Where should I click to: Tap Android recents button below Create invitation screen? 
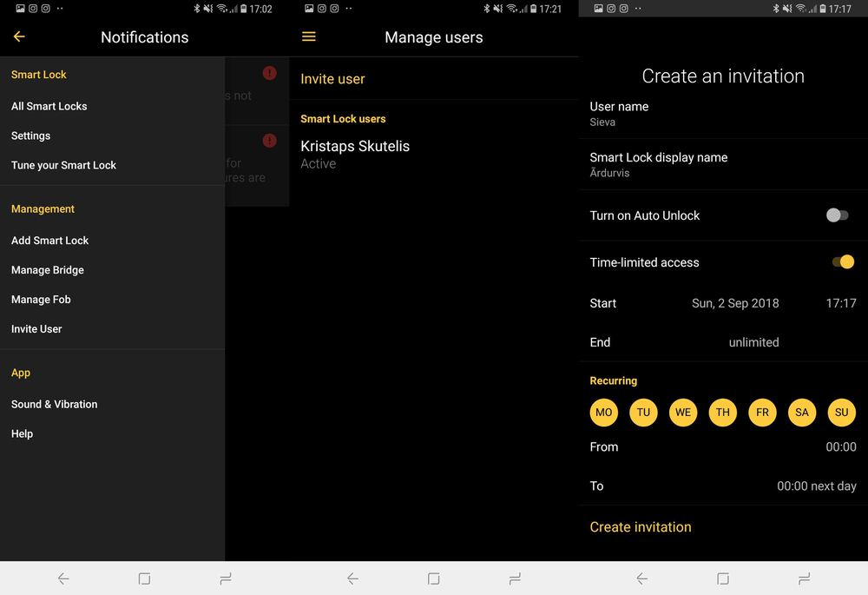click(x=805, y=579)
